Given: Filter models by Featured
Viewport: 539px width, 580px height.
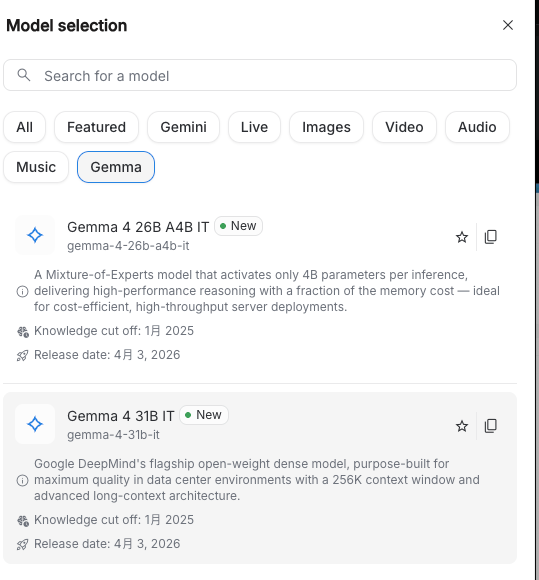Looking at the screenshot, I should 97,127.
